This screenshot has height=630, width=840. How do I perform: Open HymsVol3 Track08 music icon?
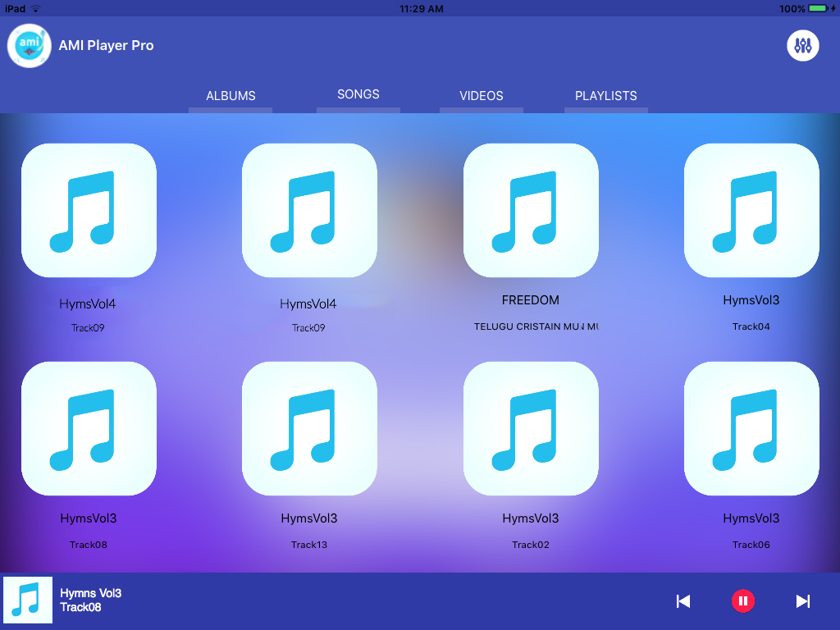pyautogui.click(x=89, y=428)
